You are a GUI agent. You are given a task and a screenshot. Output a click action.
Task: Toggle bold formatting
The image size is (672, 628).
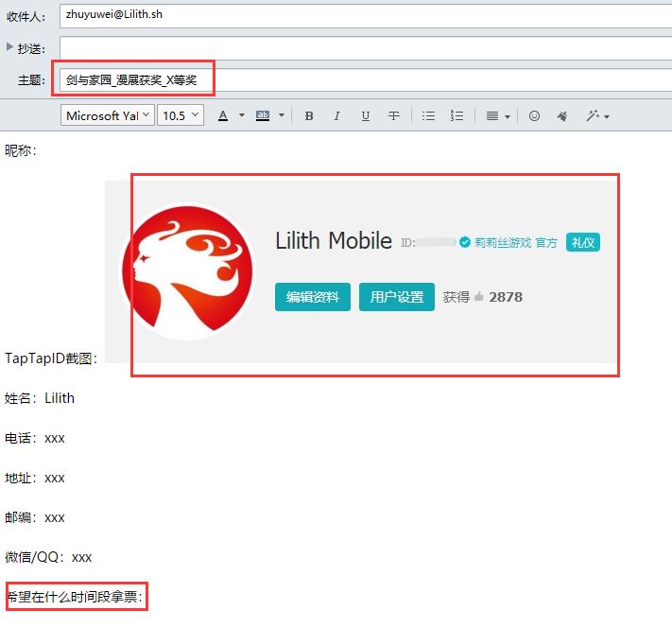tap(308, 115)
